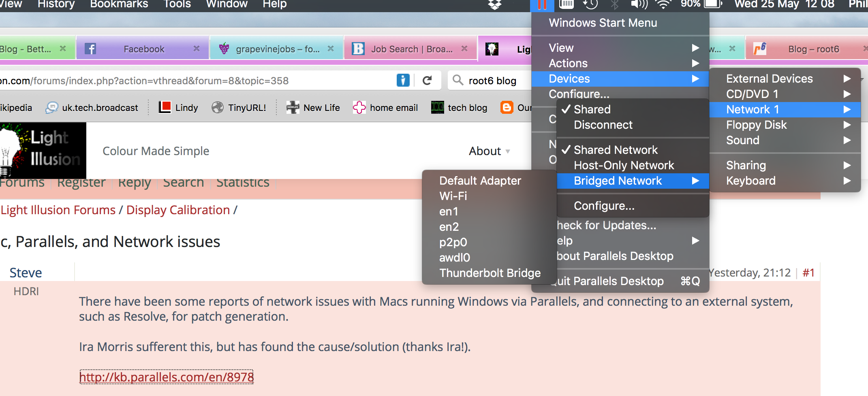Viewport: 868px width, 396px height.
Task: Select Network 1 in Devices submenu
Action: pyautogui.click(x=785, y=109)
